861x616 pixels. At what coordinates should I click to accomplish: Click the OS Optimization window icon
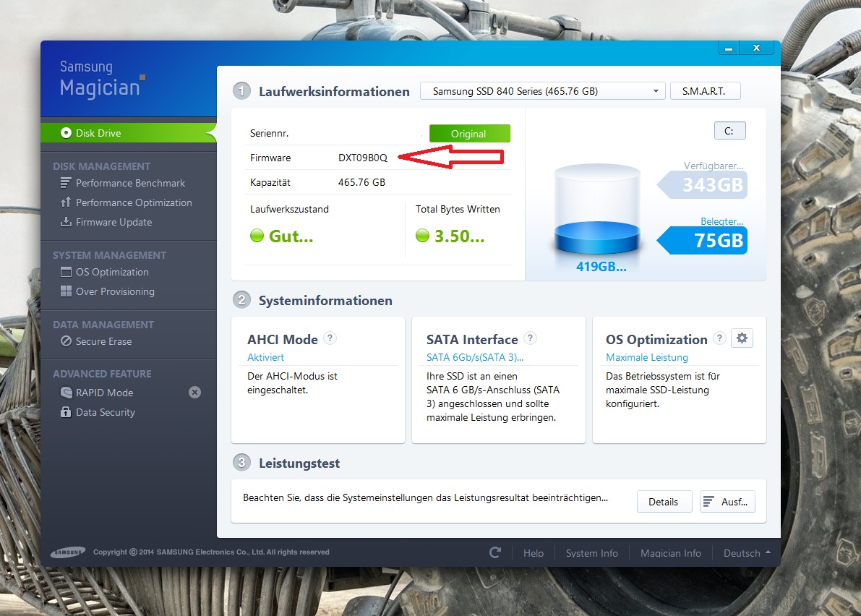[x=66, y=272]
